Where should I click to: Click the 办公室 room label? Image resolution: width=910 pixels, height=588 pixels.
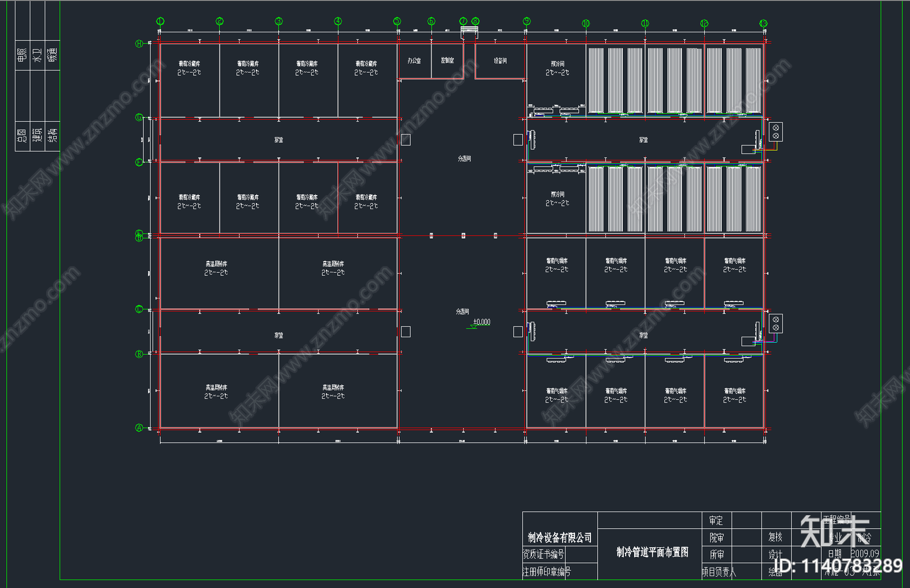pos(414,60)
